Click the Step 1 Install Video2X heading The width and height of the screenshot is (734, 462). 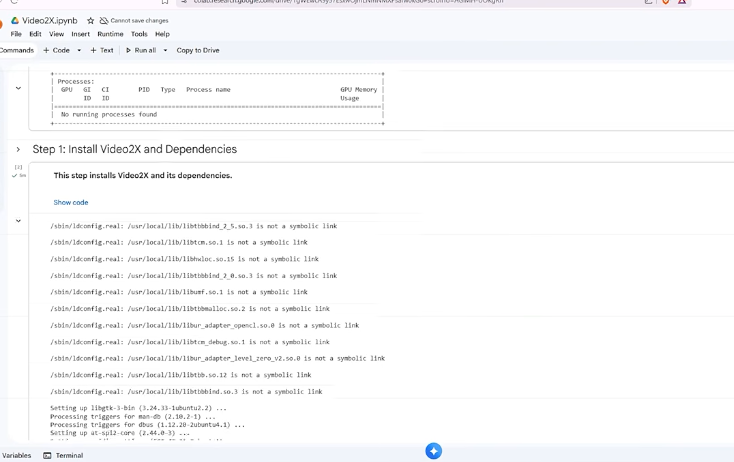[134, 149]
